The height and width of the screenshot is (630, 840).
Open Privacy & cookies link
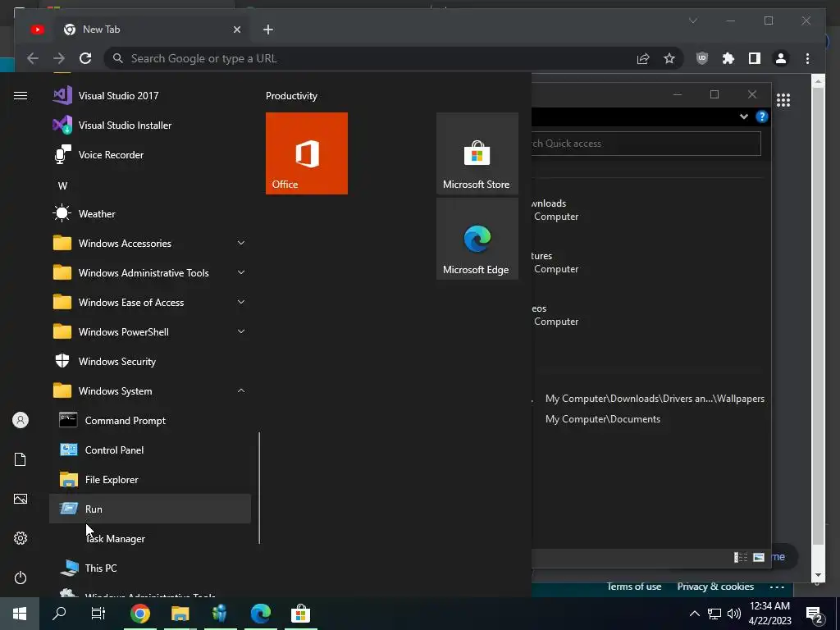[715, 587]
